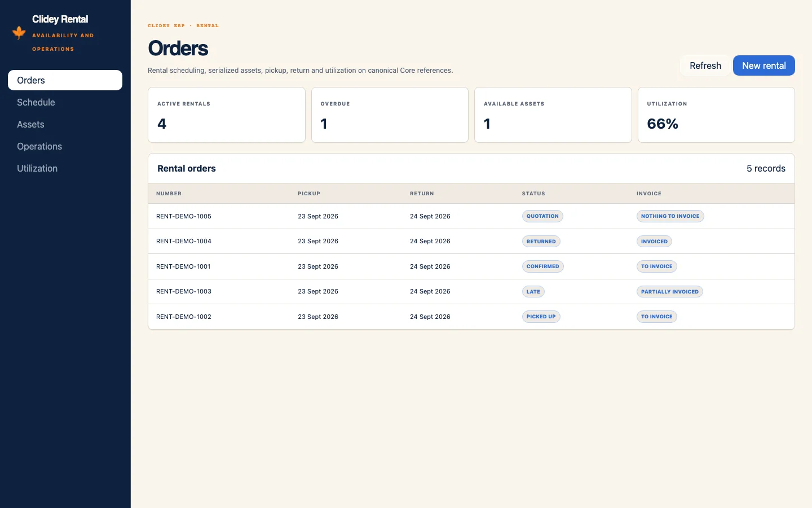Select the Active Rentals card
The width and height of the screenshot is (812, 508).
227,115
